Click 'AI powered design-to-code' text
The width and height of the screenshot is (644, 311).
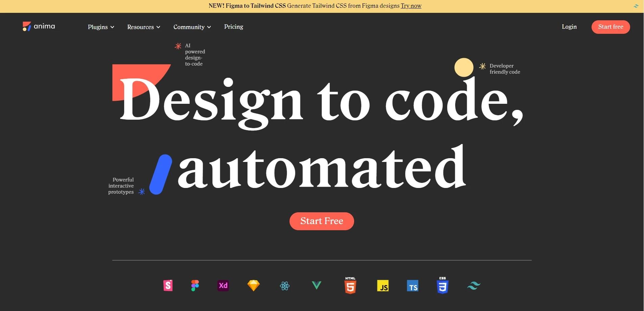click(195, 54)
